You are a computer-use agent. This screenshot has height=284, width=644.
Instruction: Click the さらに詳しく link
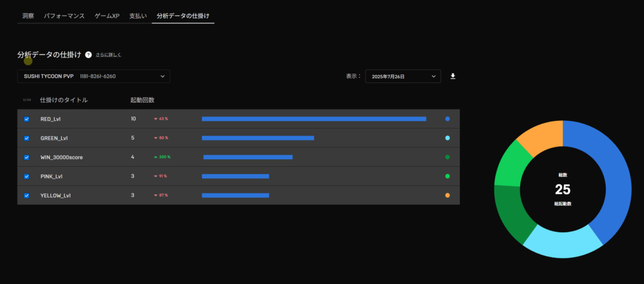point(109,55)
